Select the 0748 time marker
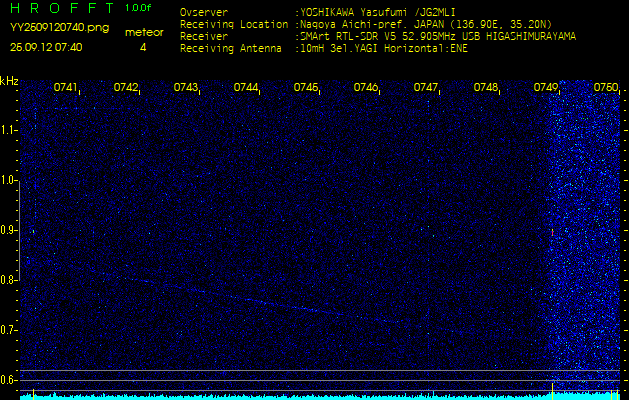 tap(486, 88)
